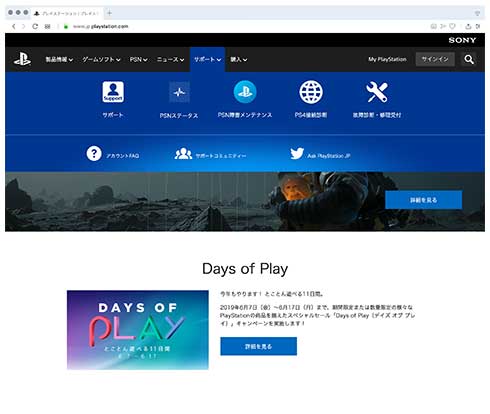Open the account FAQ question mark icon
The width and height of the screenshot is (490, 414).
tap(94, 154)
